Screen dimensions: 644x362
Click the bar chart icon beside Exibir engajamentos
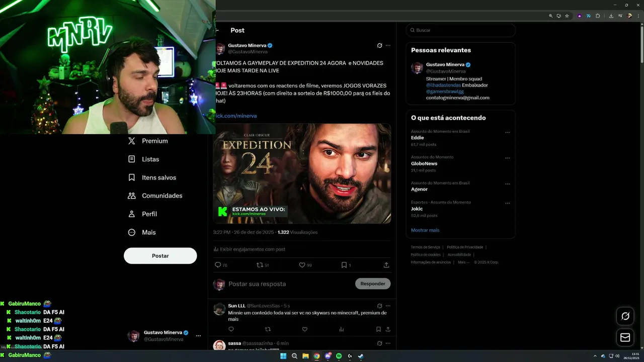pos(216,249)
